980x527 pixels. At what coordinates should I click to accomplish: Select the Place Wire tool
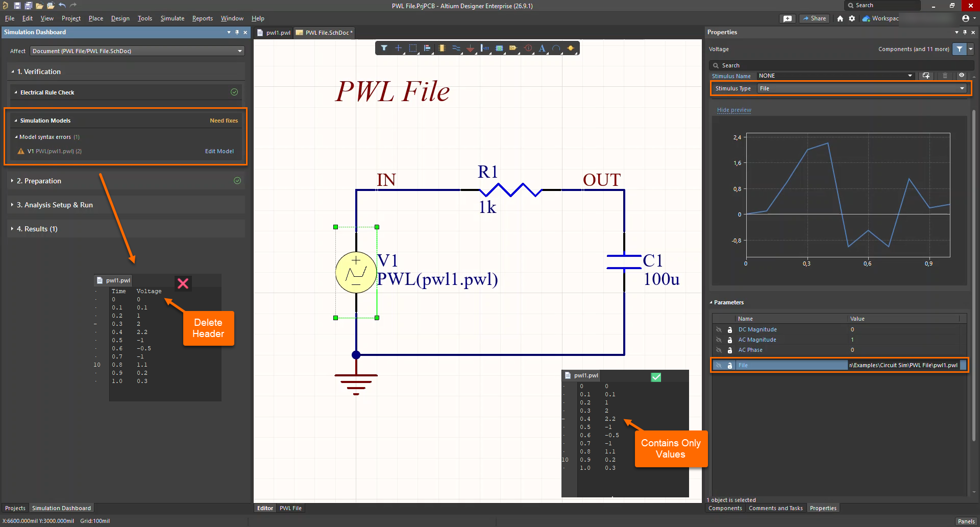click(x=456, y=48)
